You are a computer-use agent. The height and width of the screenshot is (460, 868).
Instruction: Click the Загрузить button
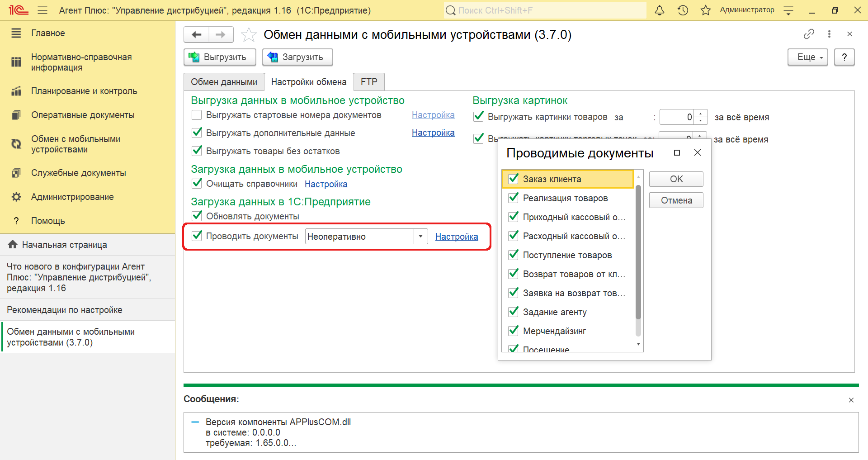297,57
